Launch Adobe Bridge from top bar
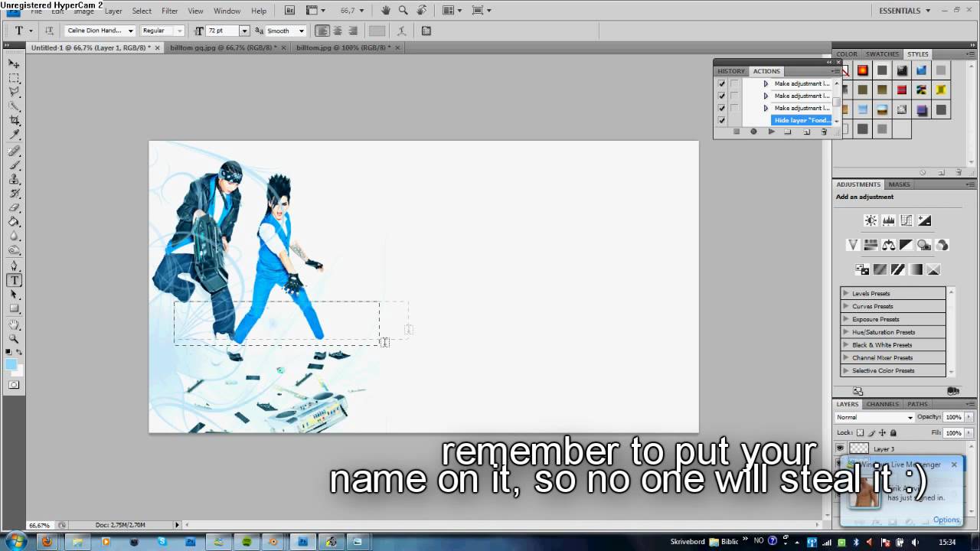 tap(289, 11)
